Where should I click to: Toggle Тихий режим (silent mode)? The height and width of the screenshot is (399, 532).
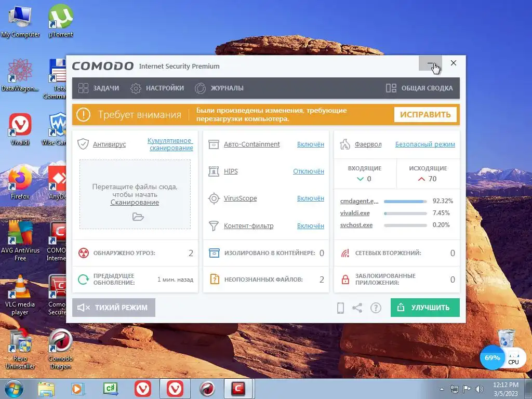coord(114,308)
